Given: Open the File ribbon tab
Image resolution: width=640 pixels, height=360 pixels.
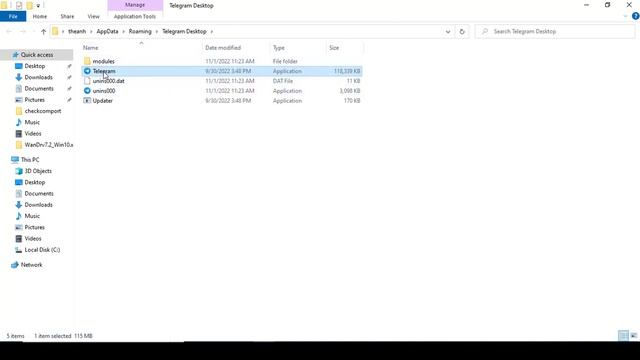Looking at the screenshot, I should 13,16.
